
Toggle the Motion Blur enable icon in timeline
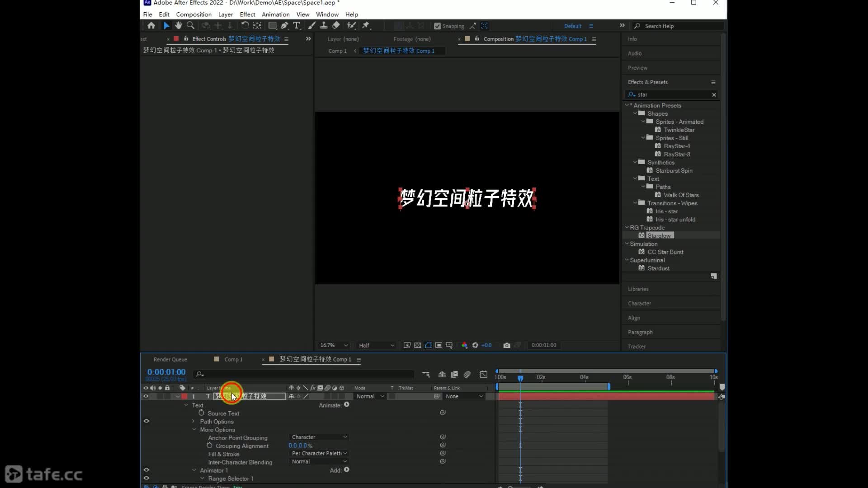467,375
